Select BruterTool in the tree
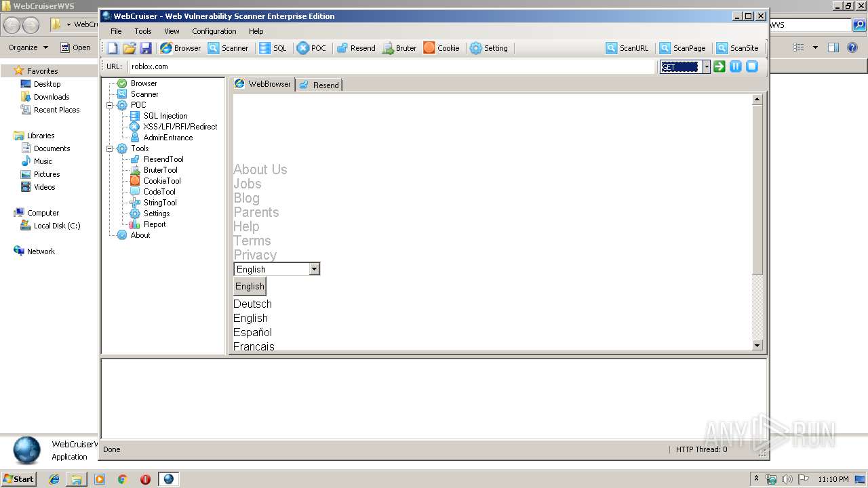This screenshot has width=868, height=488. tap(161, 170)
